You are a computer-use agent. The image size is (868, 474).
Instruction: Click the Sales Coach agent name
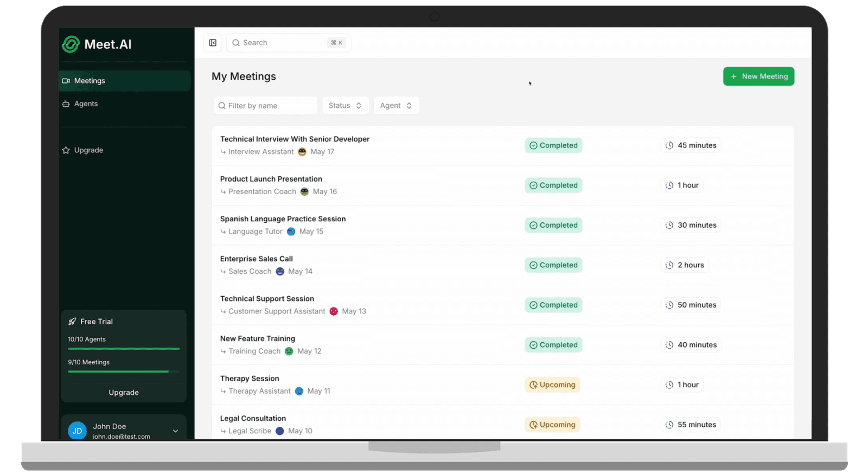pos(250,271)
